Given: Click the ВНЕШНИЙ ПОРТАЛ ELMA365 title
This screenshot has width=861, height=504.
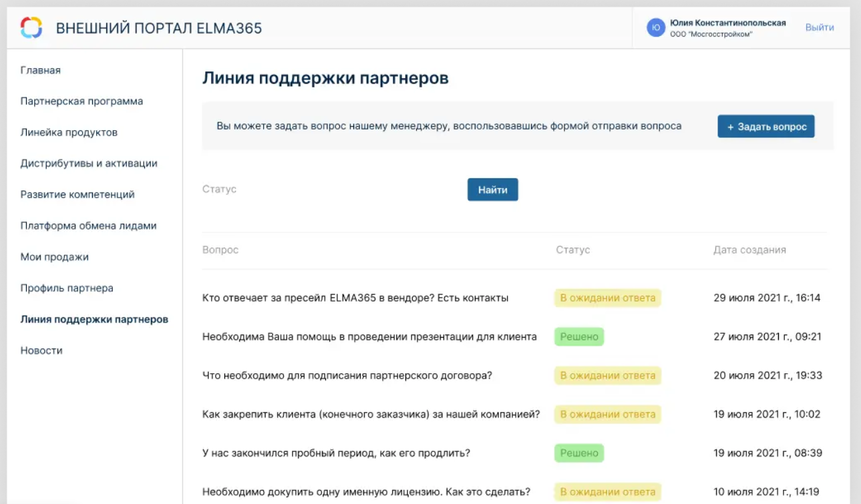Looking at the screenshot, I should [159, 28].
